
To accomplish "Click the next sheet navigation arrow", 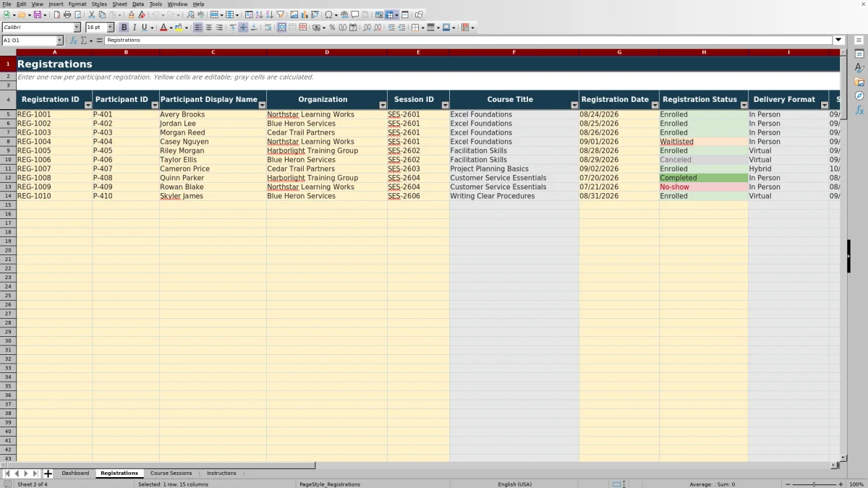I will click(x=26, y=474).
